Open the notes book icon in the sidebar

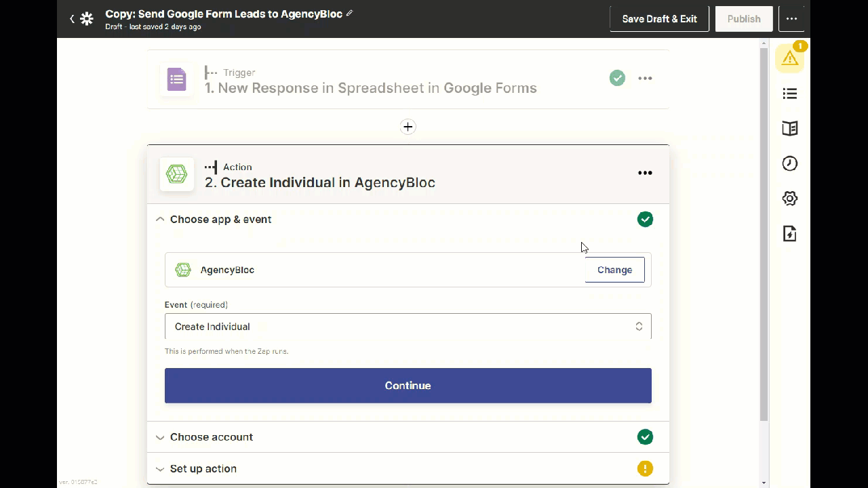(x=790, y=129)
